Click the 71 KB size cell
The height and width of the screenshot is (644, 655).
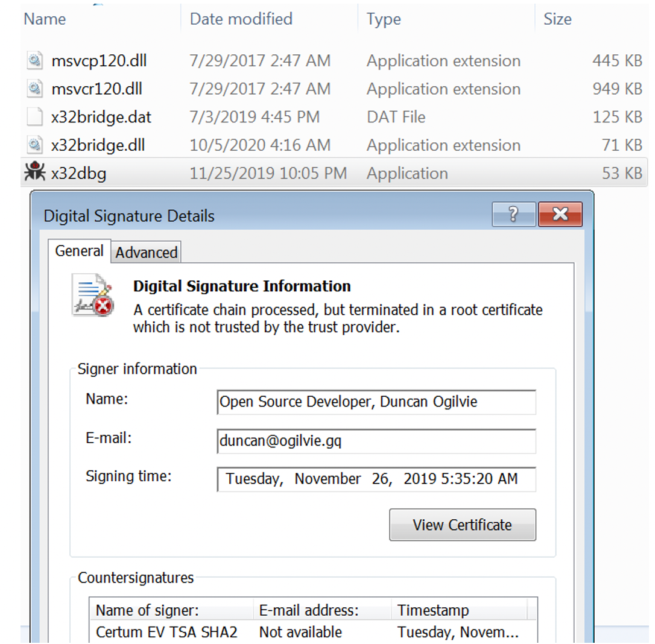coord(622,145)
